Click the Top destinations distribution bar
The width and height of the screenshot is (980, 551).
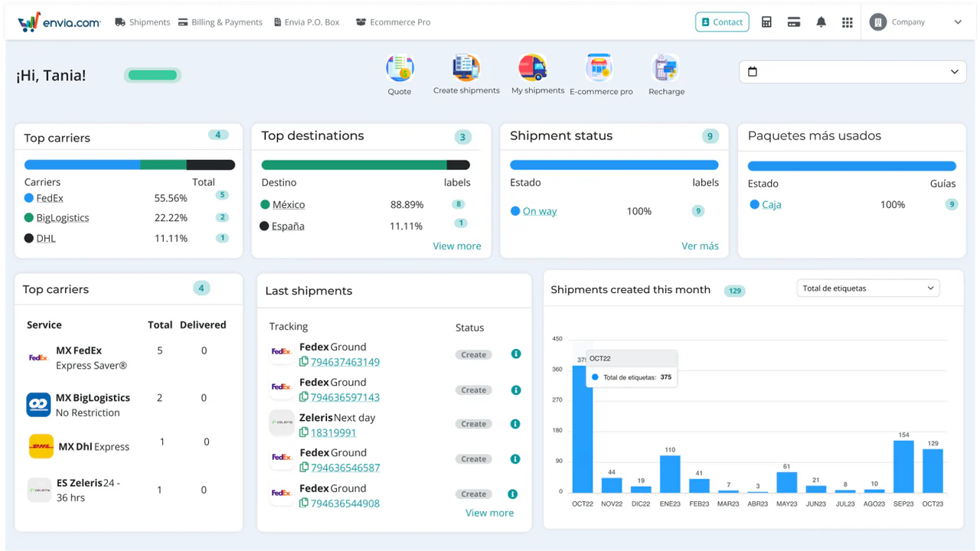(x=366, y=165)
